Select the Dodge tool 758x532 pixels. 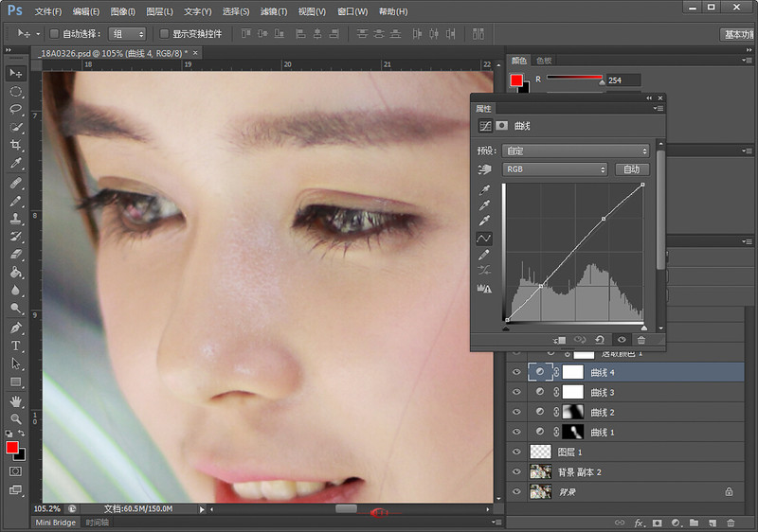(x=16, y=308)
